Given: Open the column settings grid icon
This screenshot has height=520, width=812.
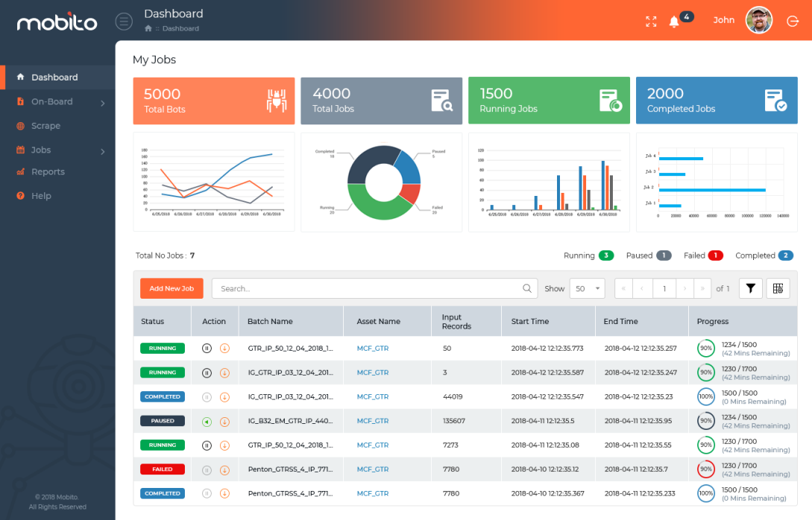Looking at the screenshot, I should coord(778,288).
